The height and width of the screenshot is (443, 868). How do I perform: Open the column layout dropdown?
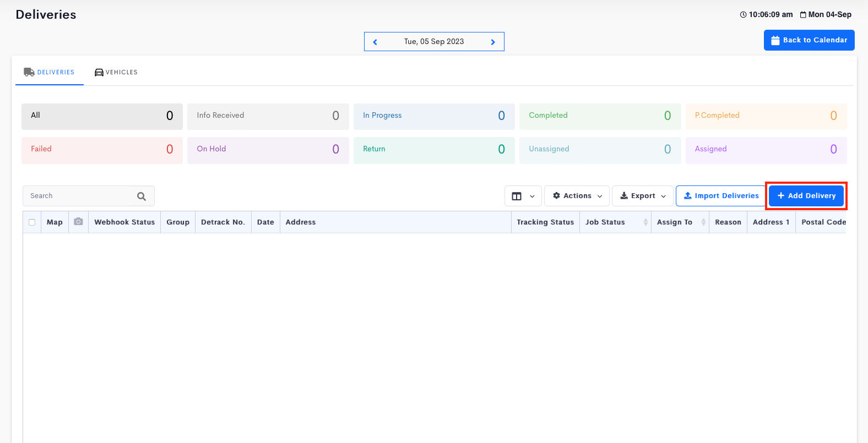click(523, 196)
